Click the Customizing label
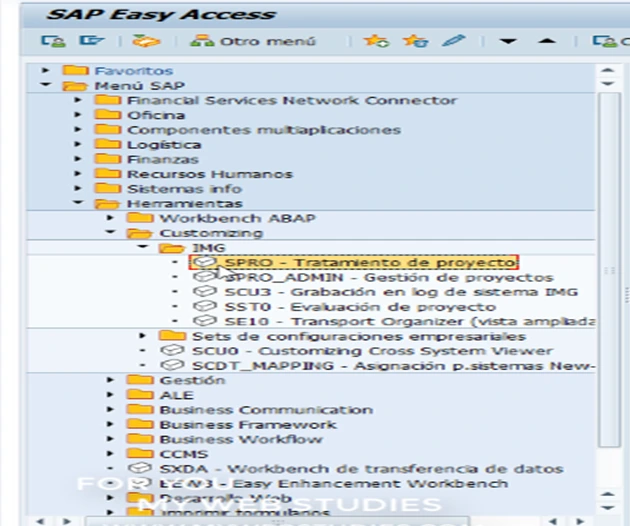This screenshot has height=526, width=630. click(211, 233)
